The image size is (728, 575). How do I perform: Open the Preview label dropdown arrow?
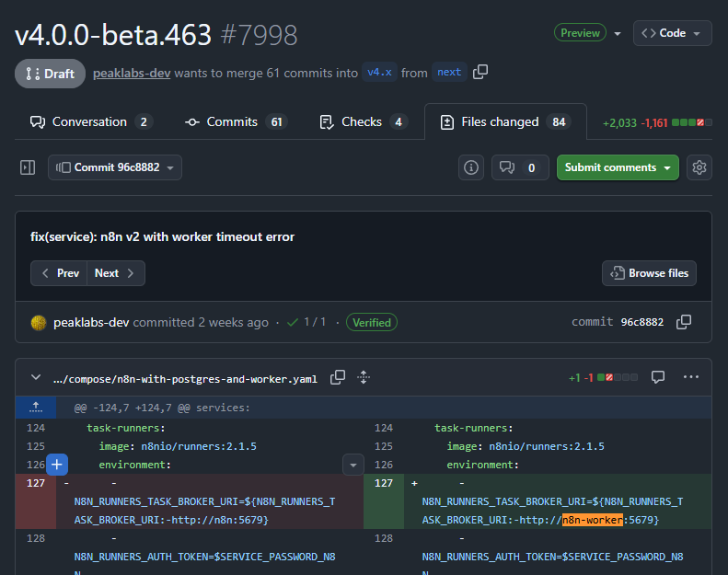click(x=617, y=33)
